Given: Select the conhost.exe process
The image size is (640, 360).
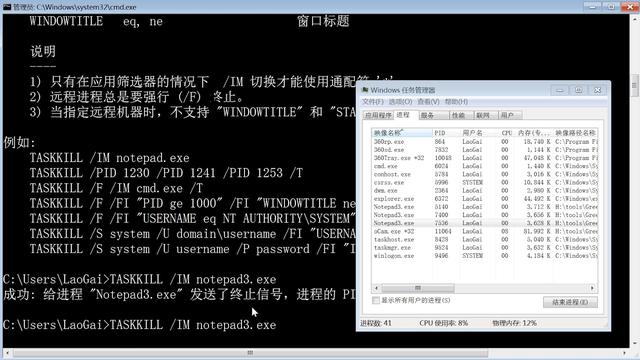Looking at the screenshot, I should coord(485,174).
